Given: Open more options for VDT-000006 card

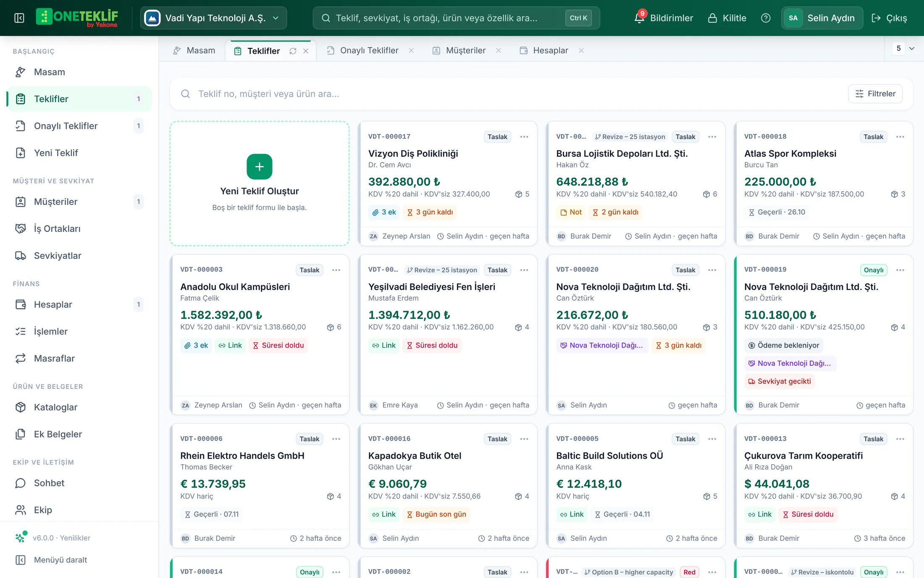Looking at the screenshot, I should pyautogui.click(x=336, y=439).
